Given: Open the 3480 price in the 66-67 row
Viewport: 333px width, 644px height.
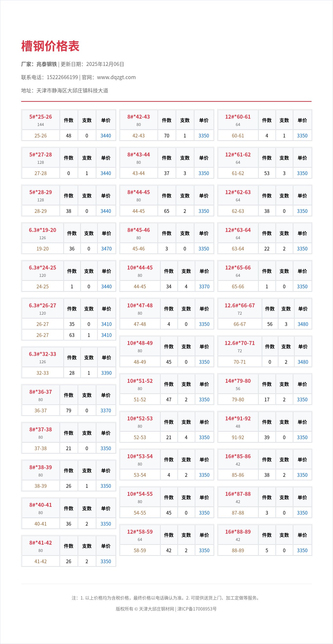Looking at the screenshot, I should (303, 324).
